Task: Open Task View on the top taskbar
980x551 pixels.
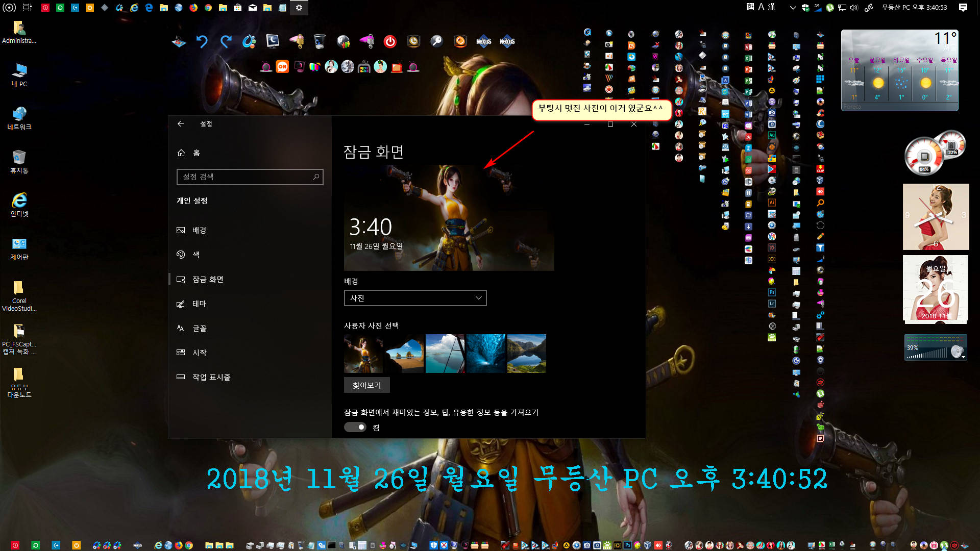Action: (28, 8)
